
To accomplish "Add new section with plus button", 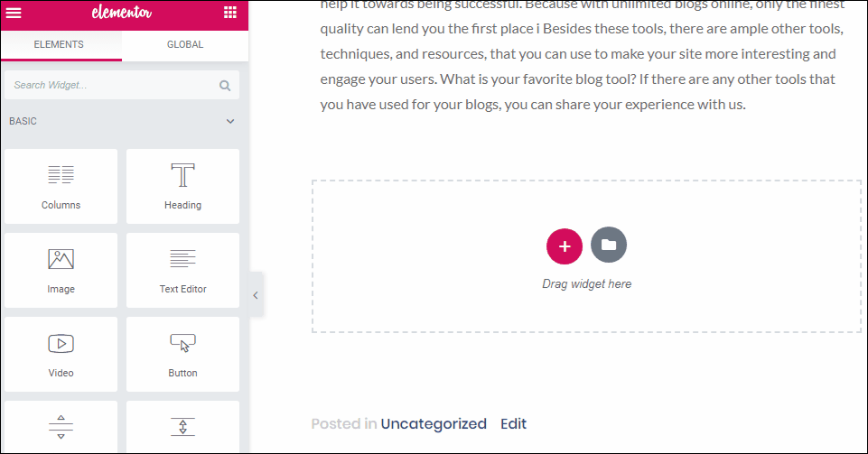I will (565, 246).
